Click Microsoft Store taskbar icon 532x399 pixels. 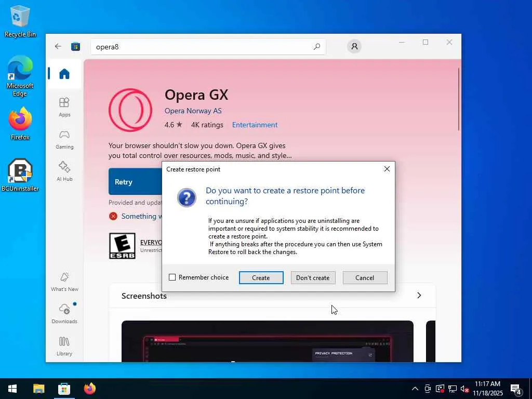click(64, 389)
